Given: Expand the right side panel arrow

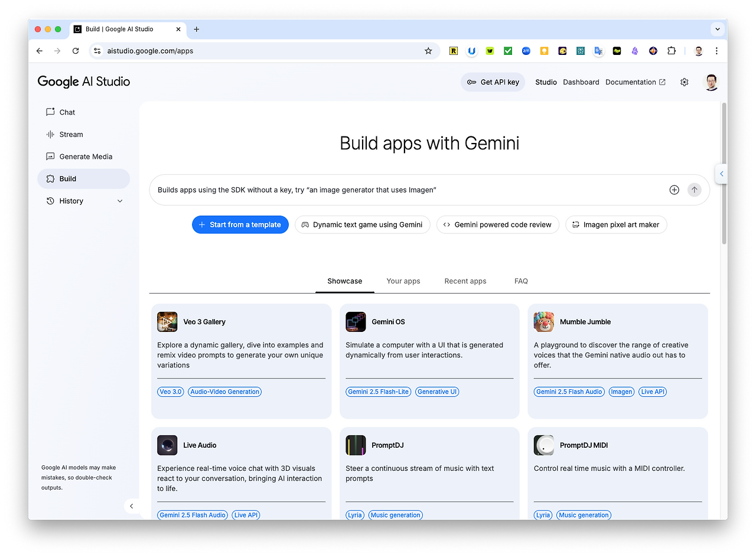Looking at the screenshot, I should (x=721, y=174).
